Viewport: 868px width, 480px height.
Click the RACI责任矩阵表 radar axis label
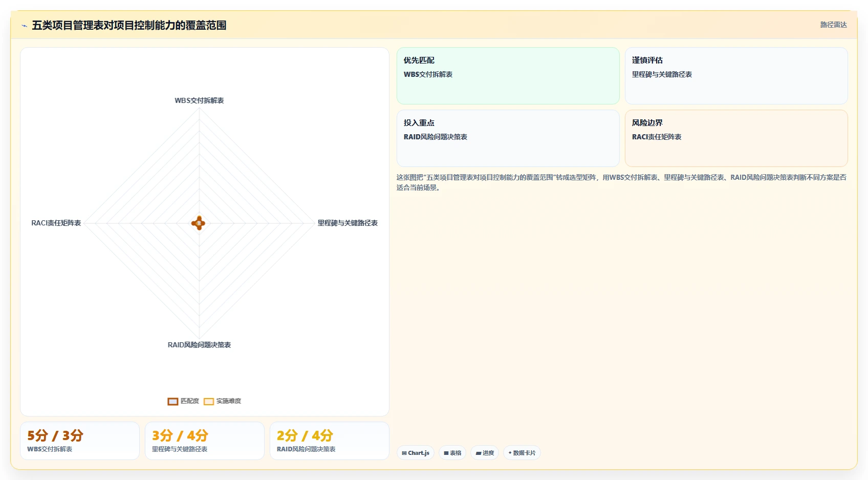point(56,223)
